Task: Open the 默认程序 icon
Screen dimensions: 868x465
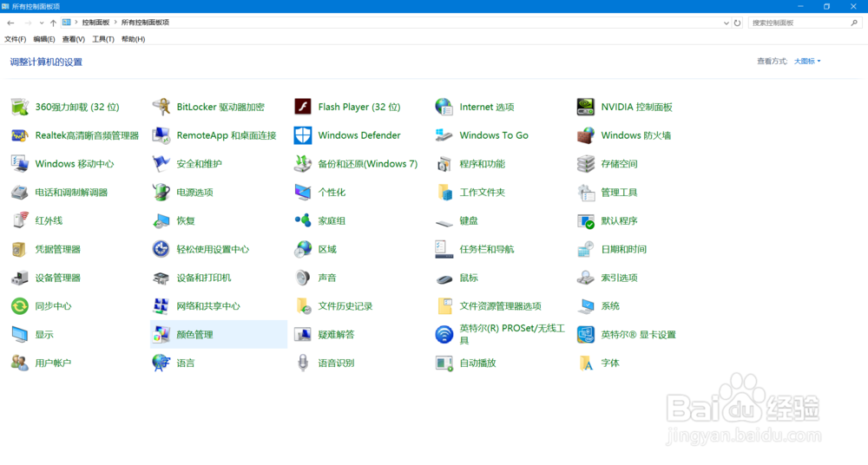Action: pyautogui.click(x=586, y=220)
